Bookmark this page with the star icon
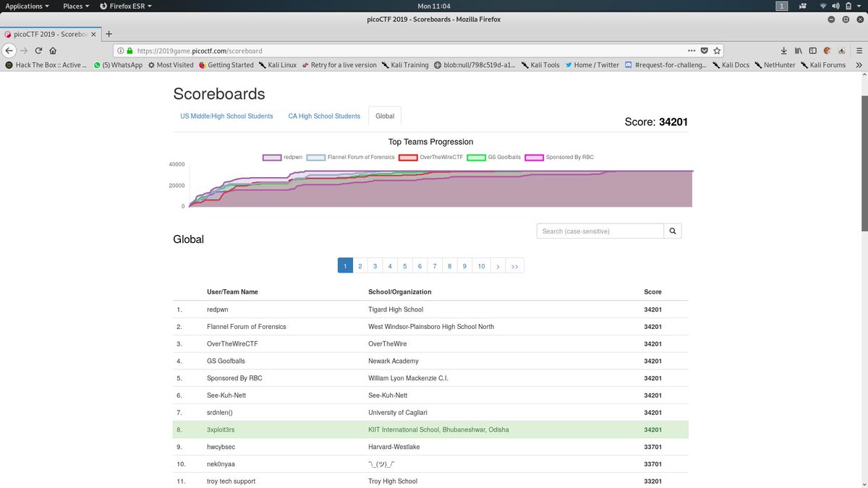 coord(717,51)
